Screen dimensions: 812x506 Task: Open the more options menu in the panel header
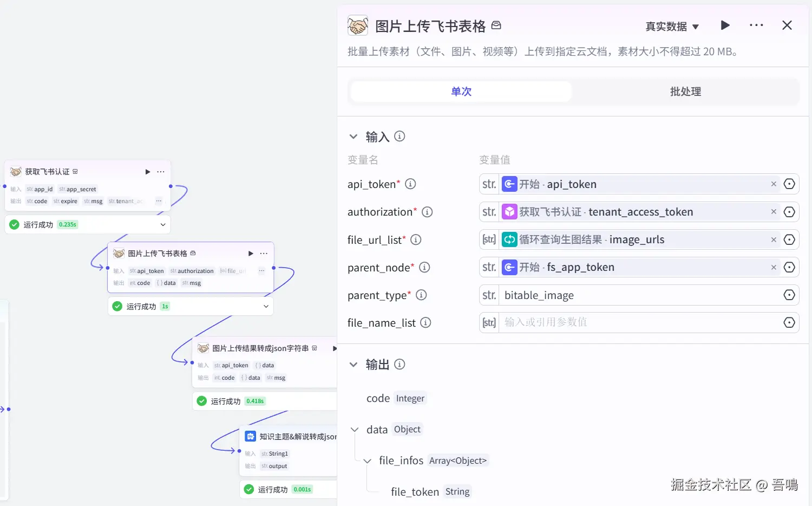pos(756,25)
